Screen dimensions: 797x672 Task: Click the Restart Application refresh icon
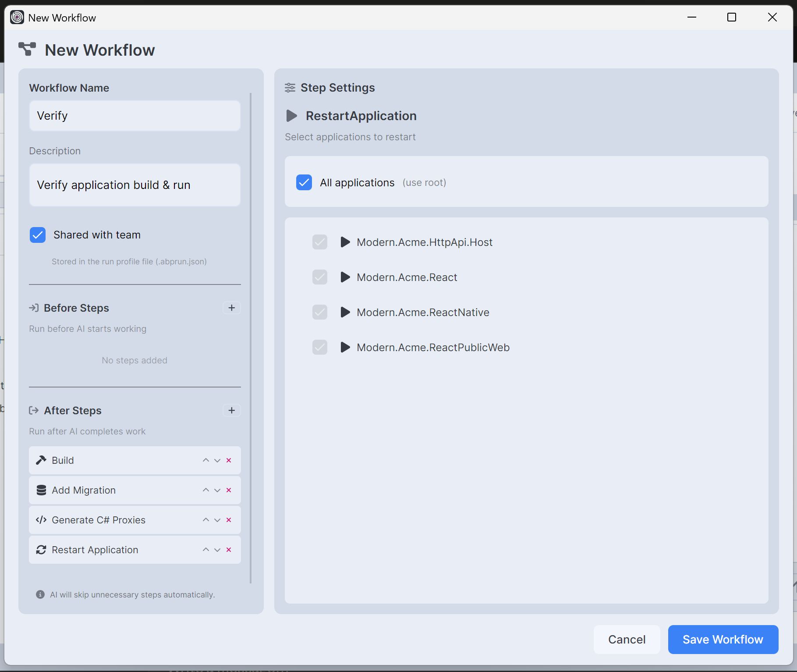pyautogui.click(x=41, y=550)
